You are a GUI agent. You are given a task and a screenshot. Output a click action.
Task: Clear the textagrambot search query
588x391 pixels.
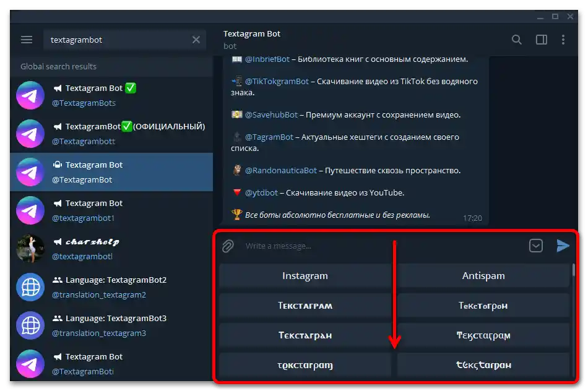pyautogui.click(x=196, y=40)
